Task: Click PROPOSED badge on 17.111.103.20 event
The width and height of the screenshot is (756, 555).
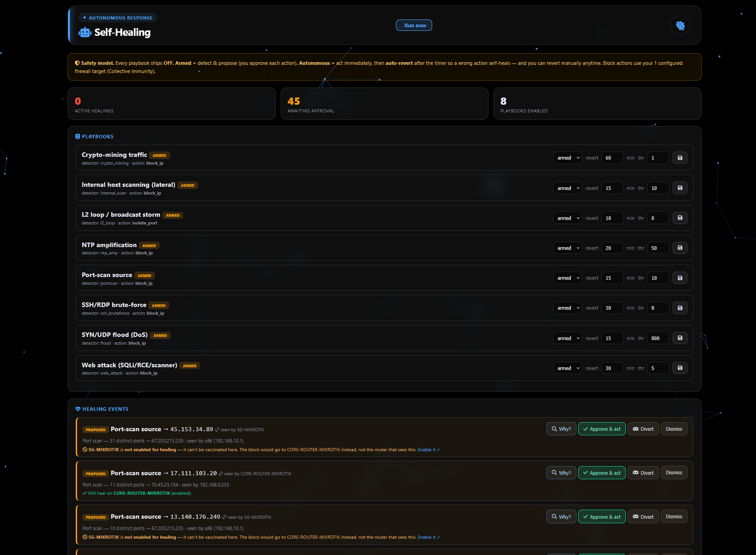Action: coord(96,474)
